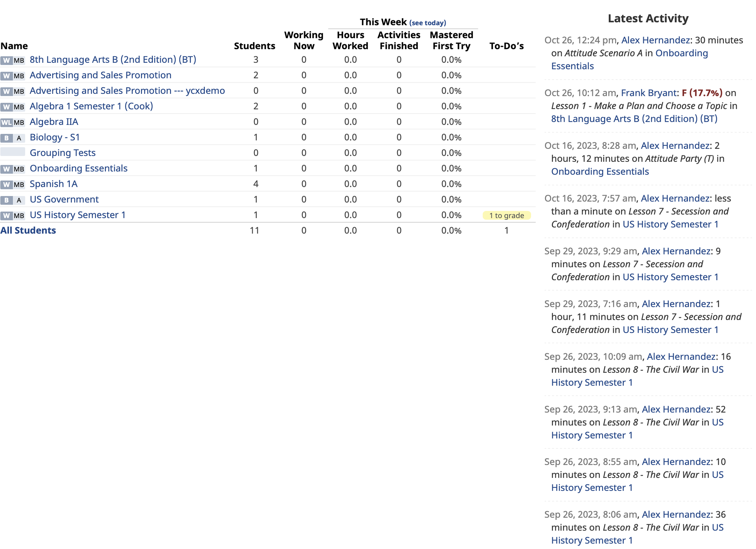Open US History Semester 1 in Sep 29, 9:29 entry
The image size is (756, 549).
tap(671, 277)
